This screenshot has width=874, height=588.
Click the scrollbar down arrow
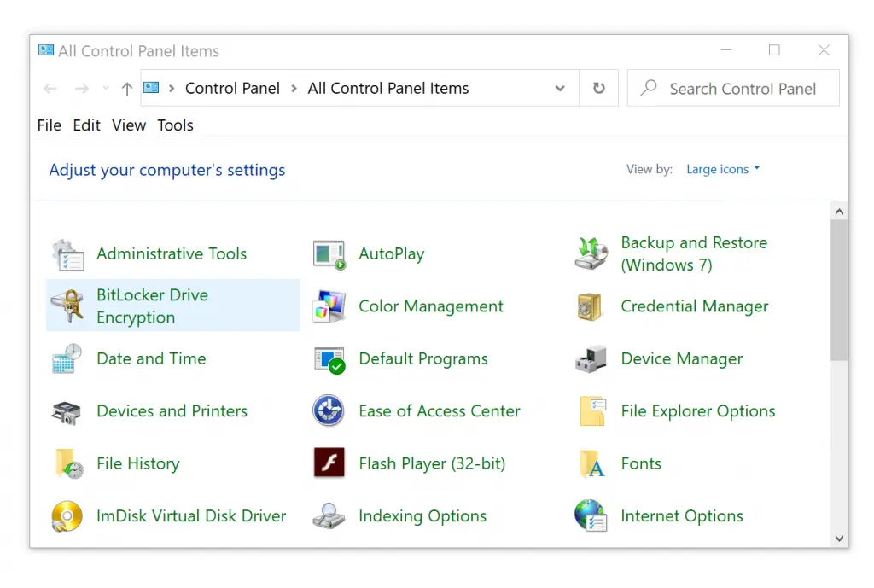[839, 538]
